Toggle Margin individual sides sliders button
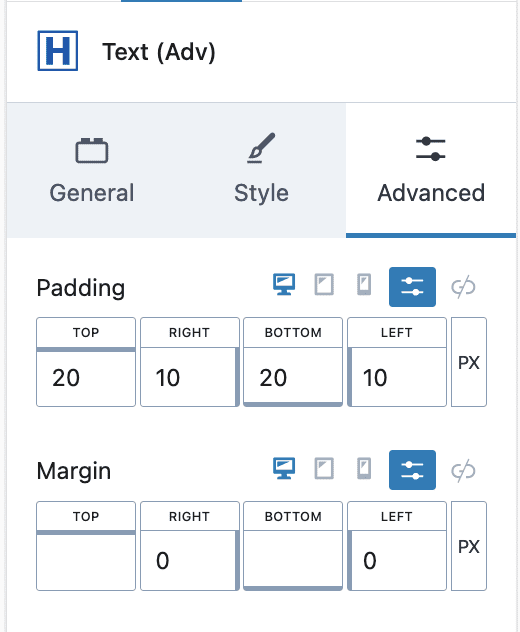This screenshot has height=632, width=520. (x=412, y=470)
